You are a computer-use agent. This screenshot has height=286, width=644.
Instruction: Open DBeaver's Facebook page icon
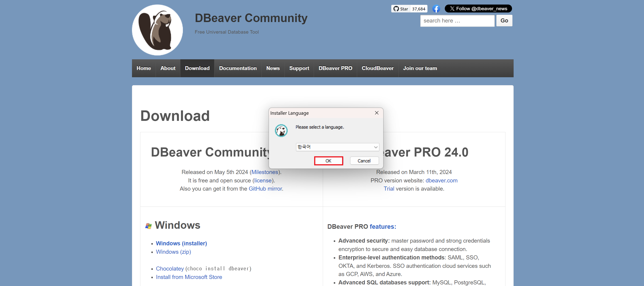(x=436, y=8)
